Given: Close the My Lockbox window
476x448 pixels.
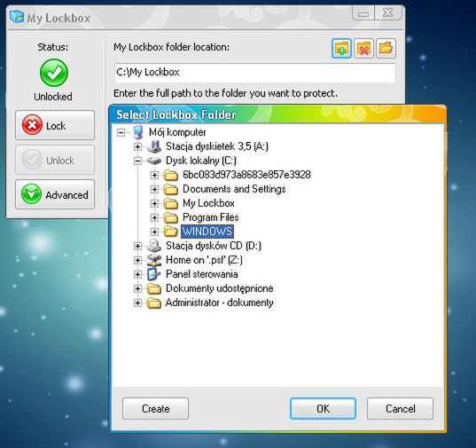Looking at the screenshot, I should 388,13.
